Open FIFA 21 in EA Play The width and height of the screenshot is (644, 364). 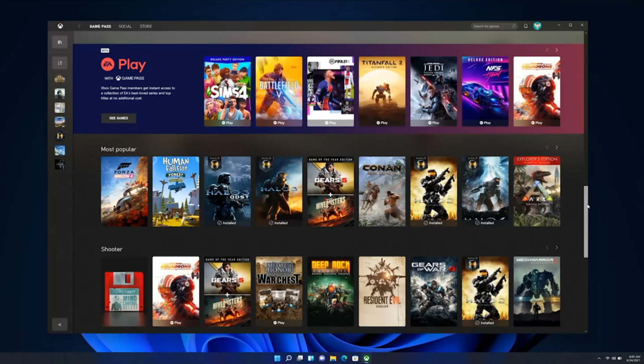pyautogui.click(x=330, y=91)
